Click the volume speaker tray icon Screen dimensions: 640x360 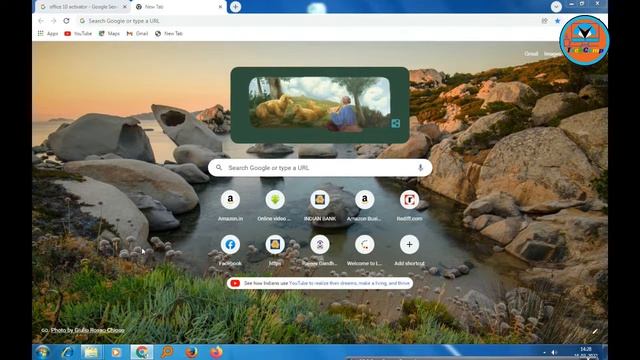pyautogui.click(x=554, y=352)
